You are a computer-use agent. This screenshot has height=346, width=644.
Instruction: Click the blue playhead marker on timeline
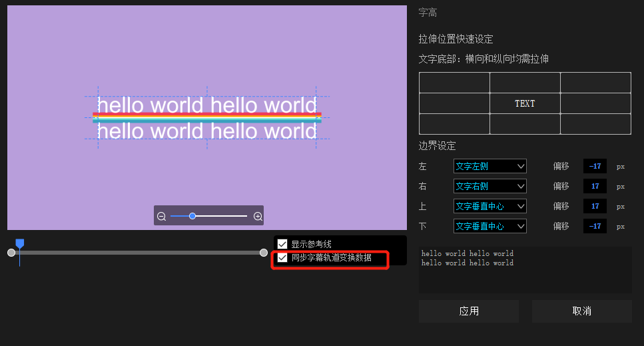click(20, 244)
